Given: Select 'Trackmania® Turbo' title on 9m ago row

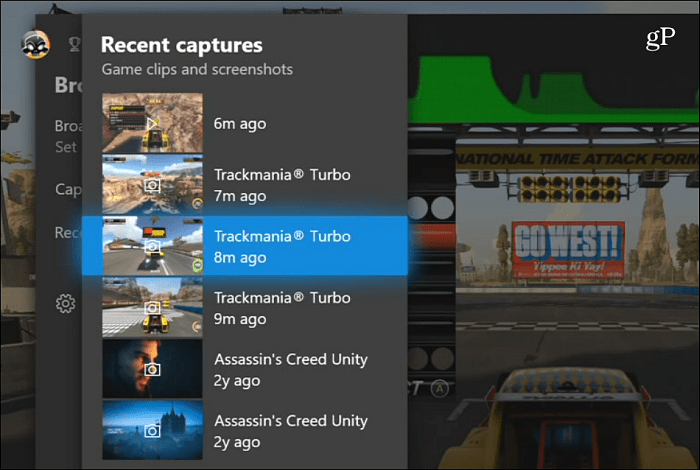Looking at the screenshot, I should [x=282, y=298].
